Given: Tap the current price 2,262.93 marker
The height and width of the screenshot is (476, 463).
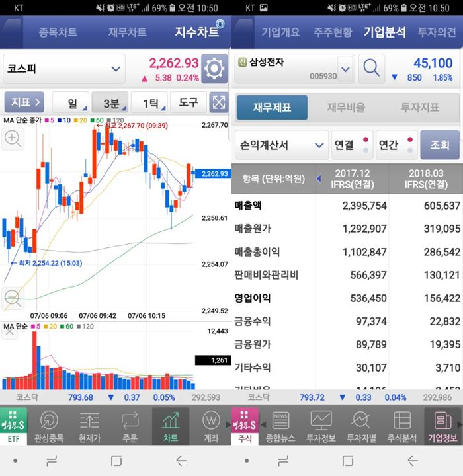Looking at the screenshot, I should coord(213,174).
